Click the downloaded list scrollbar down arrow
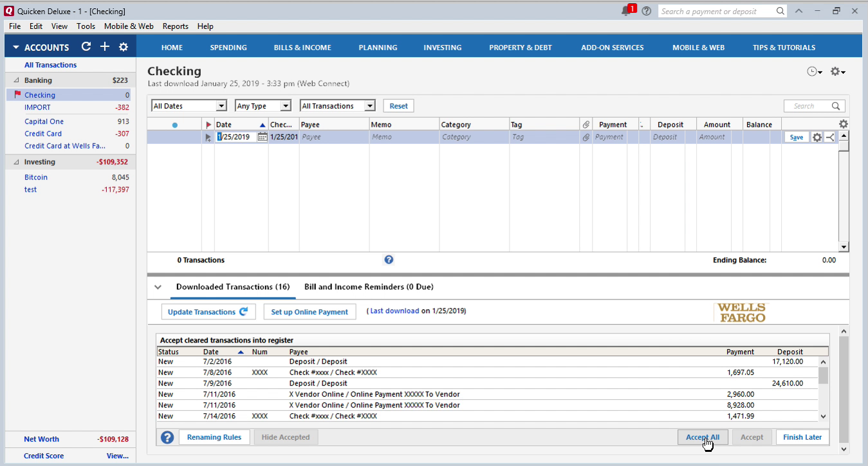The height and width of the screenshot is (466, 868). (x=823, y=417)
